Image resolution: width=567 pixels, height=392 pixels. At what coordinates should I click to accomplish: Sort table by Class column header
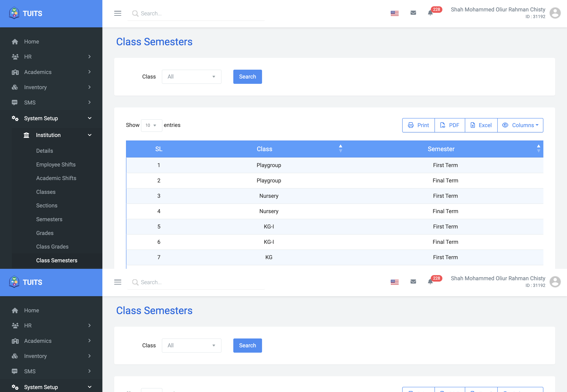264,149
